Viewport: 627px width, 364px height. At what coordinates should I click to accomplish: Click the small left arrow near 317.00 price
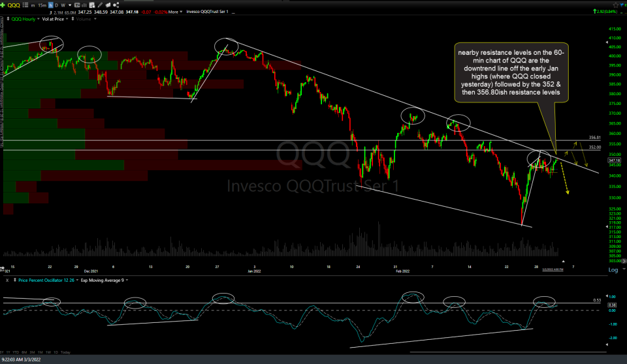tap(607, 226)
